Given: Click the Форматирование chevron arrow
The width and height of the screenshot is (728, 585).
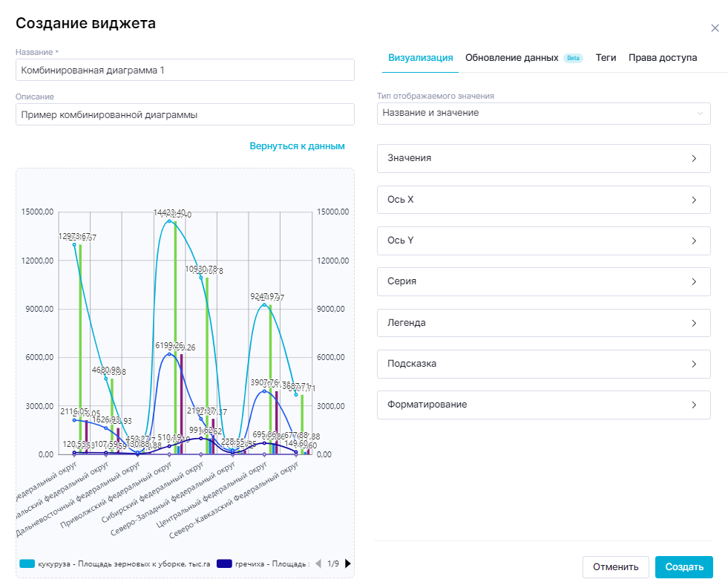Looking at the screenshot, I should (694, 405).
